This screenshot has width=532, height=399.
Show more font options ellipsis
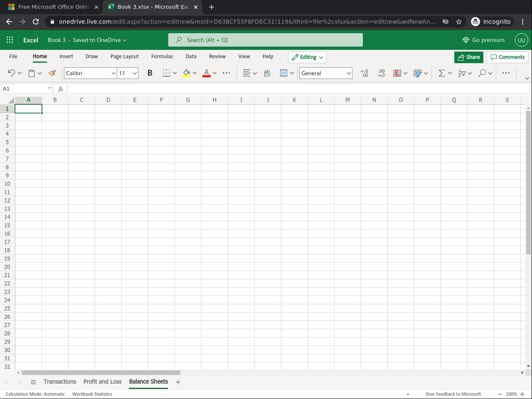pos(226,73)
